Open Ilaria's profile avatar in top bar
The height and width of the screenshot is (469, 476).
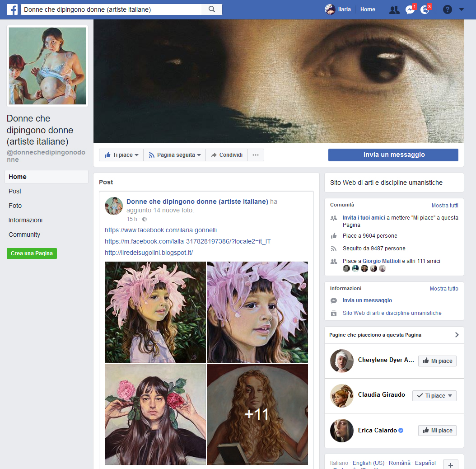point(330,9)
